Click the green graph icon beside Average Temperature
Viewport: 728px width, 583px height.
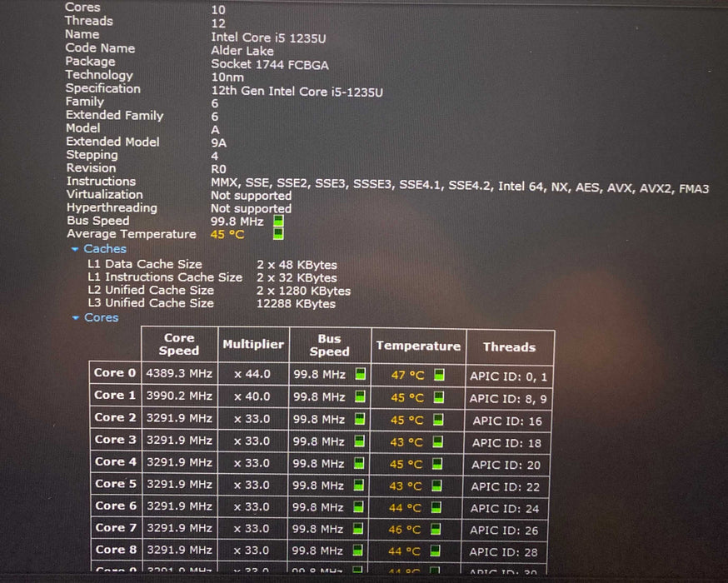click(278, 233)
